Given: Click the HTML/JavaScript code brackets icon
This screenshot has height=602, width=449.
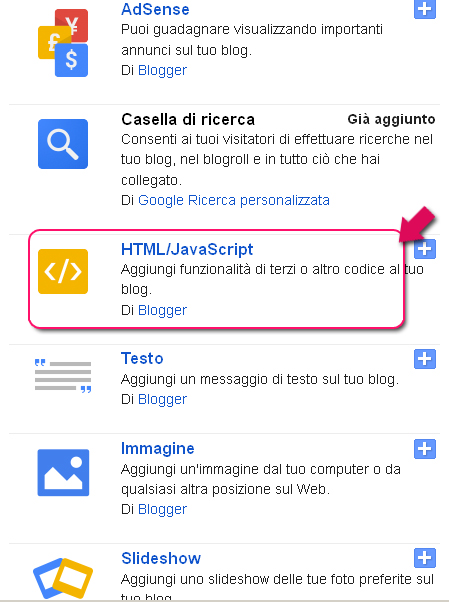Looking at the screenshot, I should point(63,271).
